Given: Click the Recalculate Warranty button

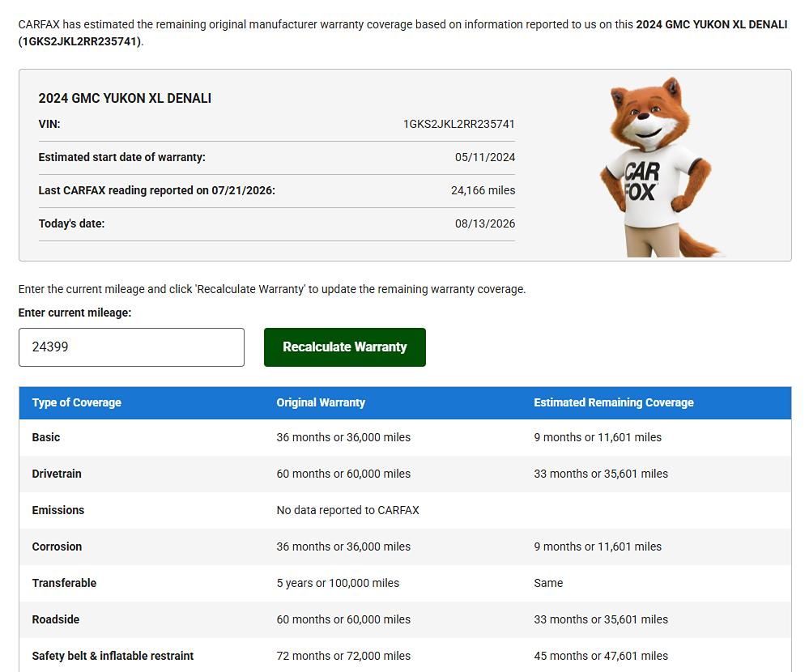Looking at the screenshot, I should tap(345, 347).
